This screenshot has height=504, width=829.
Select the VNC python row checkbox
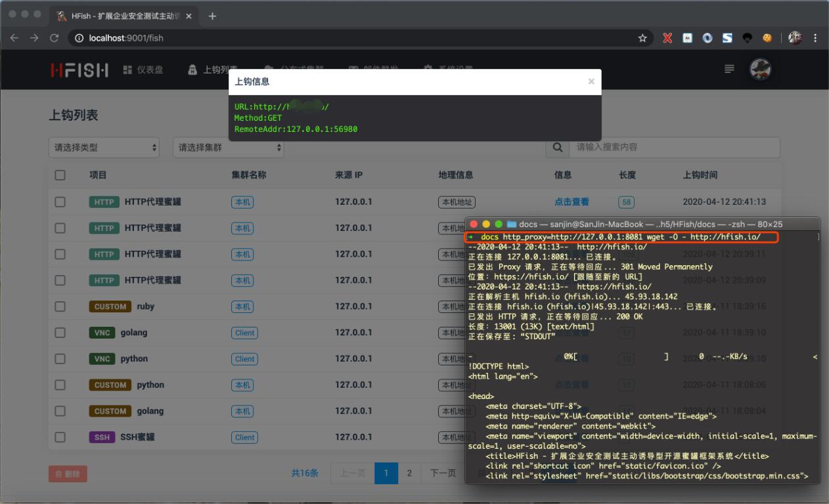60,359
